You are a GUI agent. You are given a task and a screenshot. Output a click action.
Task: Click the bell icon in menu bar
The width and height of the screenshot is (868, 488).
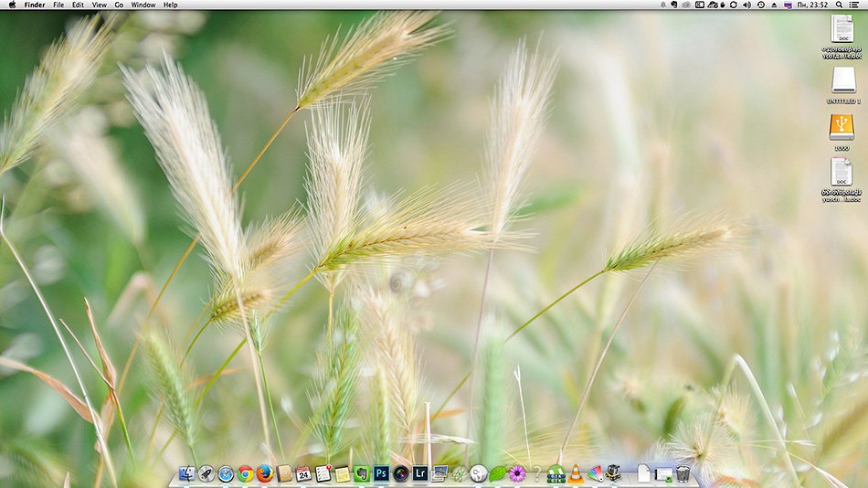click(x=662, y=5)
